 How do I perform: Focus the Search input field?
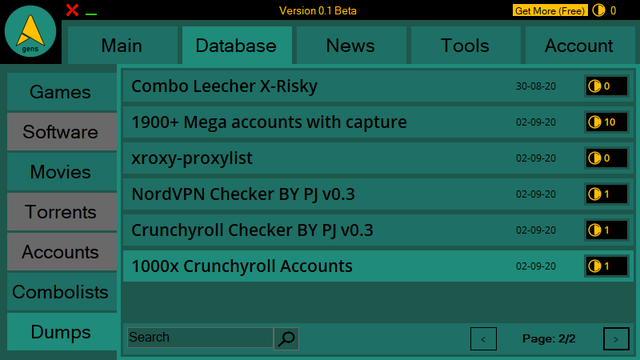200,338
